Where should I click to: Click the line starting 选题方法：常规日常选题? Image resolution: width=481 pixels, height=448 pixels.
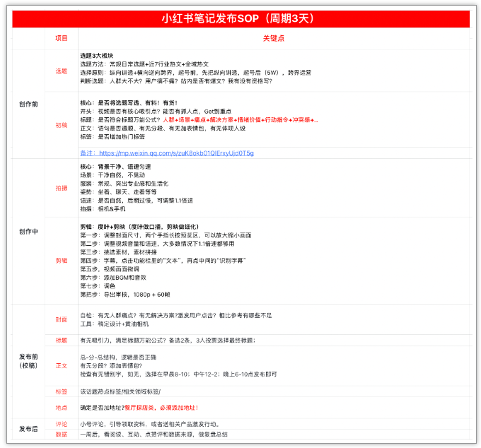pos(144,64)
